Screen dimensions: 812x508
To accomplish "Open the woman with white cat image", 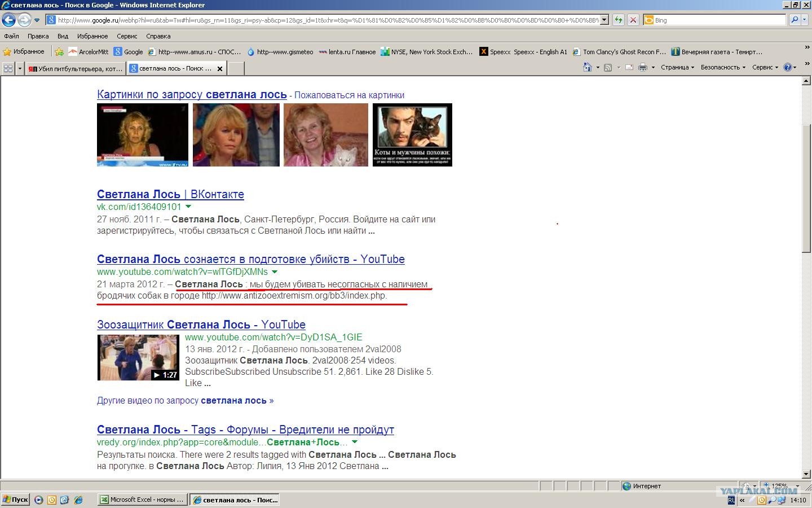I will coord(326,135).
